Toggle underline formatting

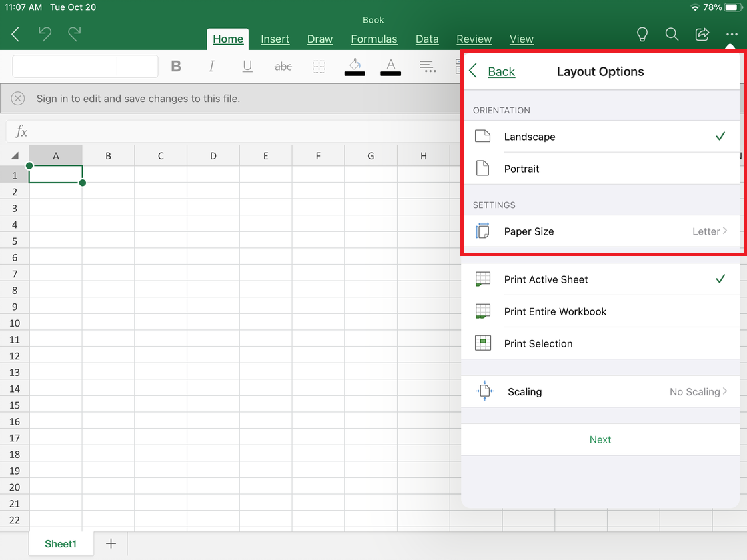click(247, 66)
